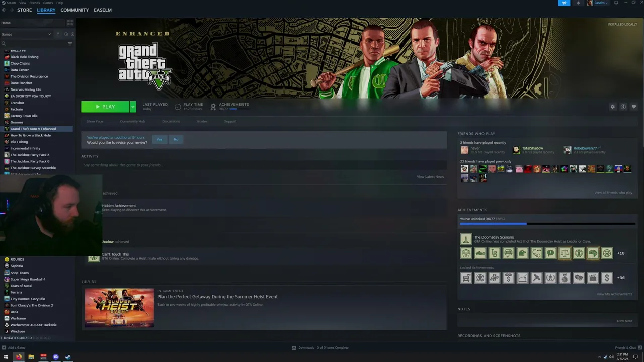
Task: Open Steam from the taskbar
Action: point(68,357)
